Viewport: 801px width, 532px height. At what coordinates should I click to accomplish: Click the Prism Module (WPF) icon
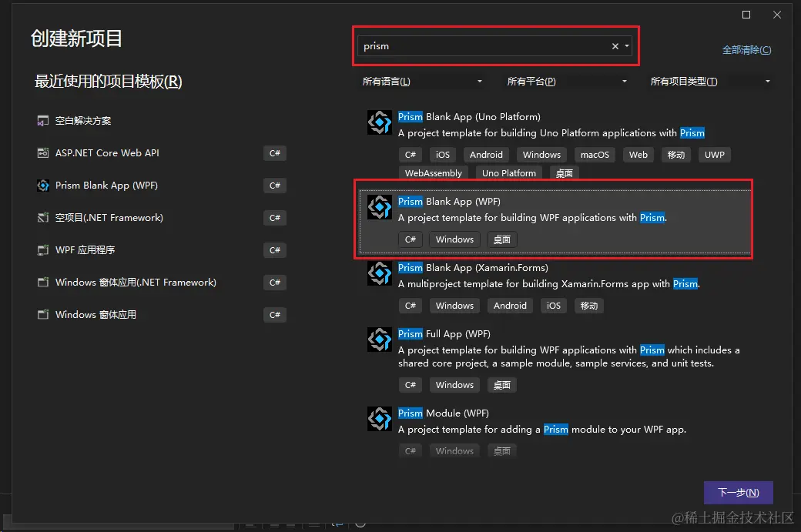coord(380,419)
